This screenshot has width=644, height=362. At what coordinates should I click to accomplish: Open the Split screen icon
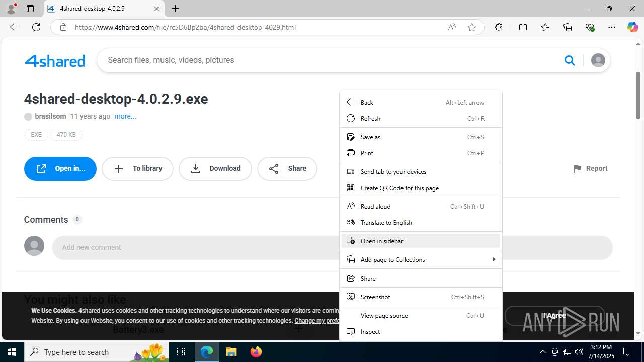pyautogui.click(x=523, y=27)
